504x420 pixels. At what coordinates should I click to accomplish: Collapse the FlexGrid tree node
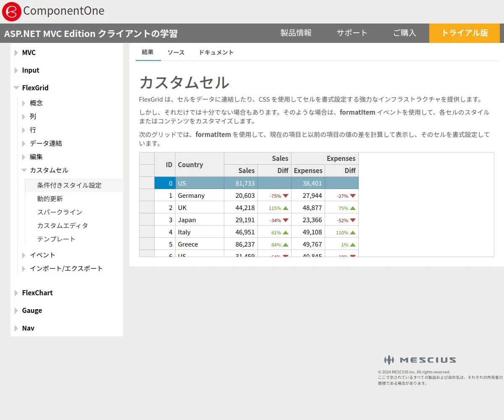[16, 88]
